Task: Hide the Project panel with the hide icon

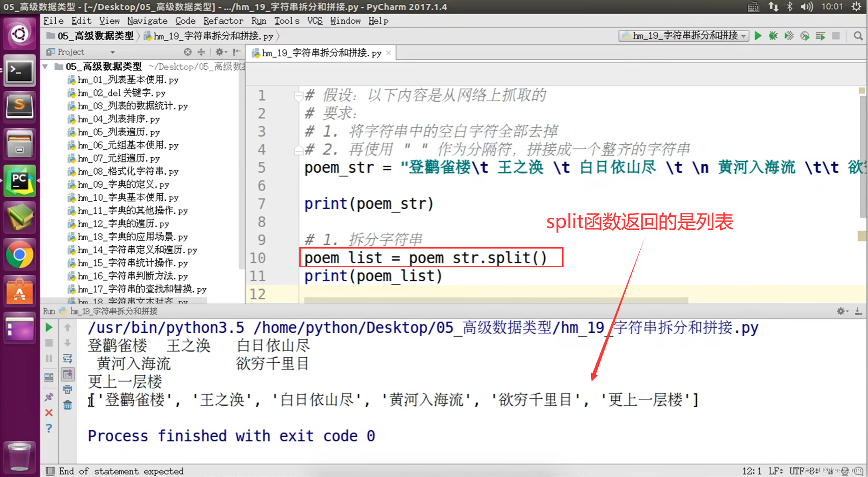Action: coord(237,52)
